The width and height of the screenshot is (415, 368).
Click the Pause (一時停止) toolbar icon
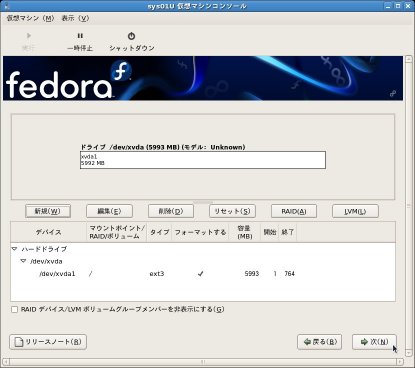[x=80, y=36]
